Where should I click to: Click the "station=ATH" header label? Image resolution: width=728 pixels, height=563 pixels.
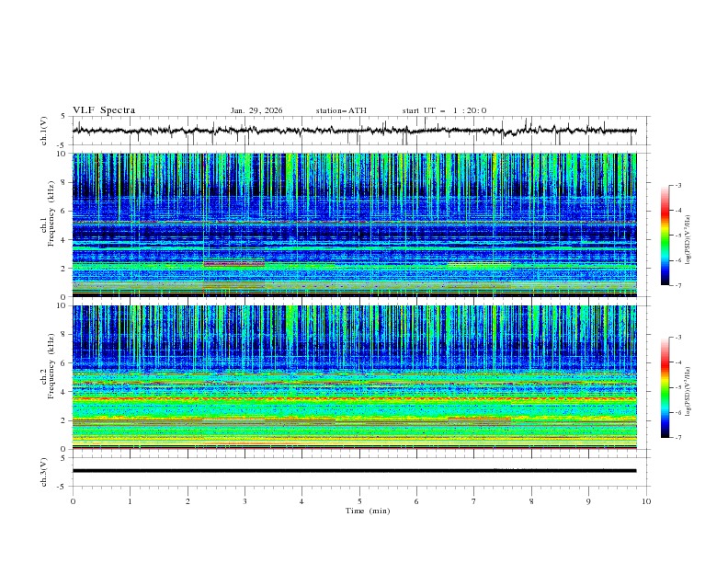[341, 110]
